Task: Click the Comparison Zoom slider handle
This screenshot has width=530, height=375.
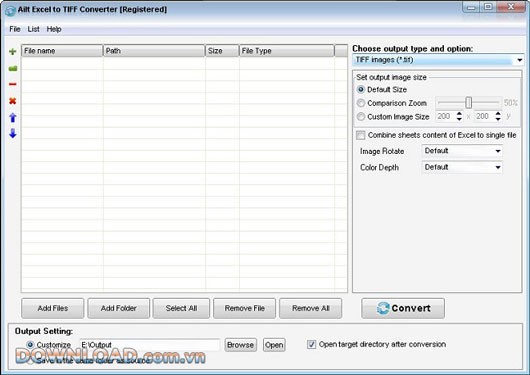Action: pyautogui.click(x=468, y=102)
